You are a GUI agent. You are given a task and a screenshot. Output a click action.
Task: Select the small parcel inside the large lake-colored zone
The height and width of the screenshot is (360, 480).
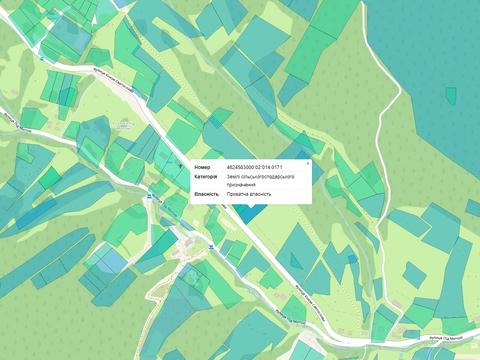pyautogui.click(x=451, y=96)
